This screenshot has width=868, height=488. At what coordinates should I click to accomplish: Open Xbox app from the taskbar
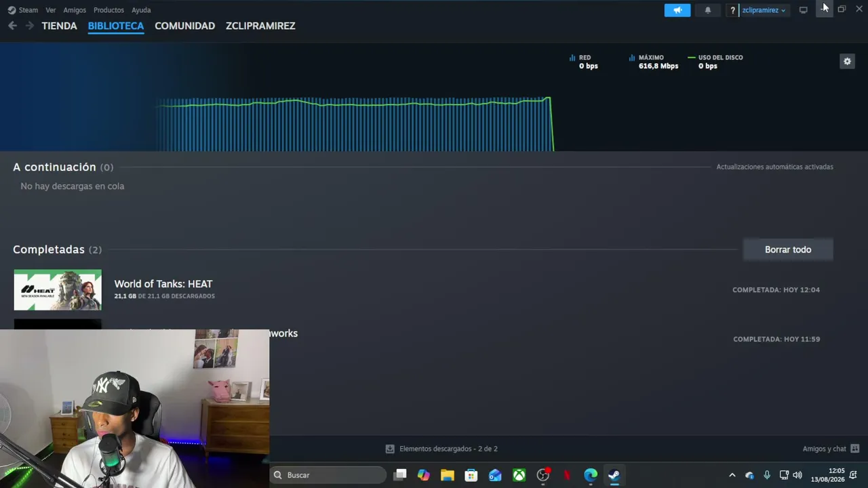point(519,475)
